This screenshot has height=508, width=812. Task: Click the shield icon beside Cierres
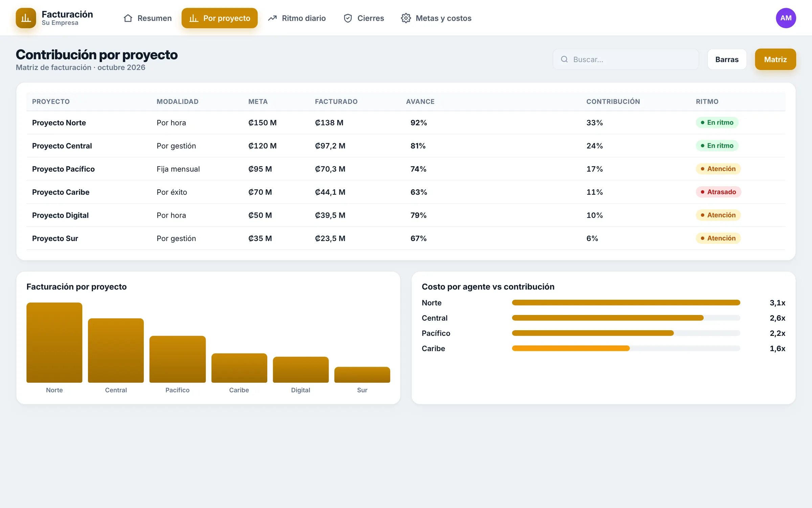(348, 18)
